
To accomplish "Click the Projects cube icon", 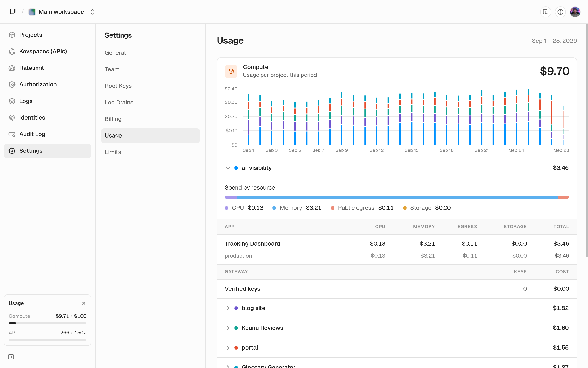I will (12, 35).
